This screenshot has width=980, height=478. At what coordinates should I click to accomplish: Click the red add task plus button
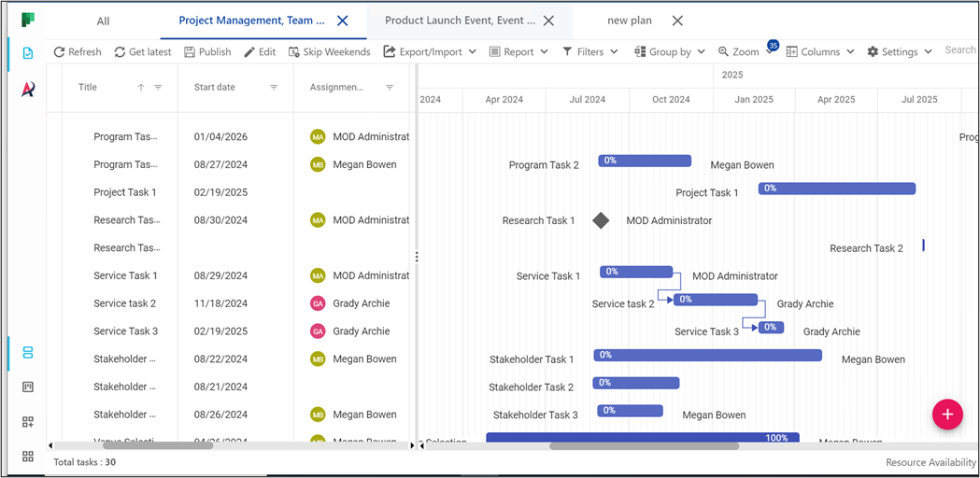(x=946, y=415)
